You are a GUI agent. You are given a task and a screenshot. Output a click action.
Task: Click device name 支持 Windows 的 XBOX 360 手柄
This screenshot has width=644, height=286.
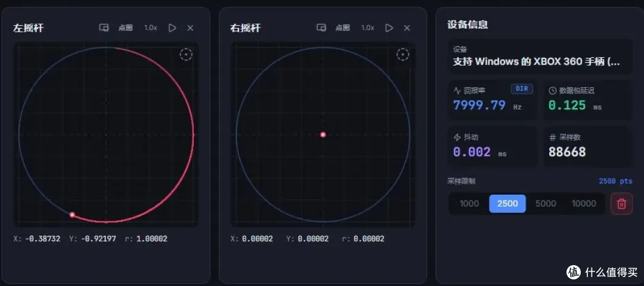tap(536, 62)
